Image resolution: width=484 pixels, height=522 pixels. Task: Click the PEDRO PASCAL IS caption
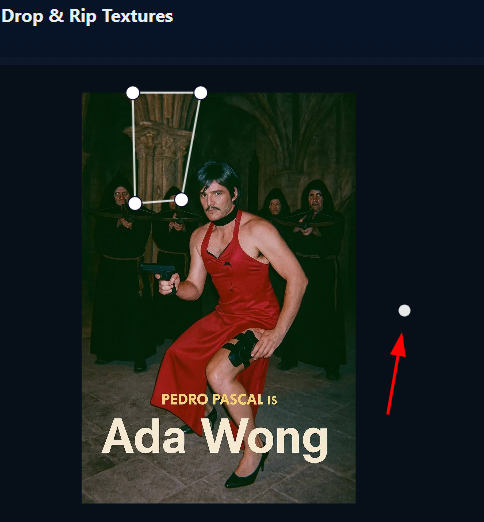pos(219,399)
